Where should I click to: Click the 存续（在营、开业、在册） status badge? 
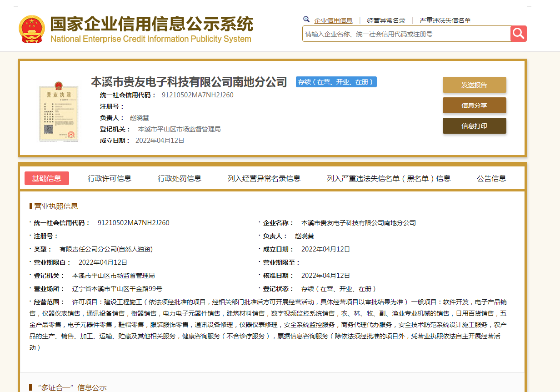[336, 82]
